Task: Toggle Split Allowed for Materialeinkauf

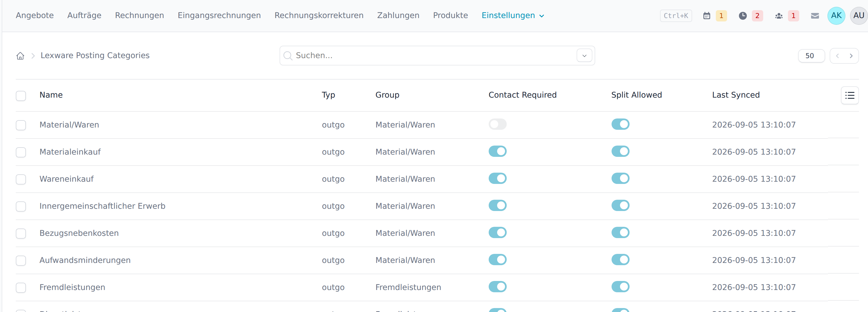Action: coord(620,151)
